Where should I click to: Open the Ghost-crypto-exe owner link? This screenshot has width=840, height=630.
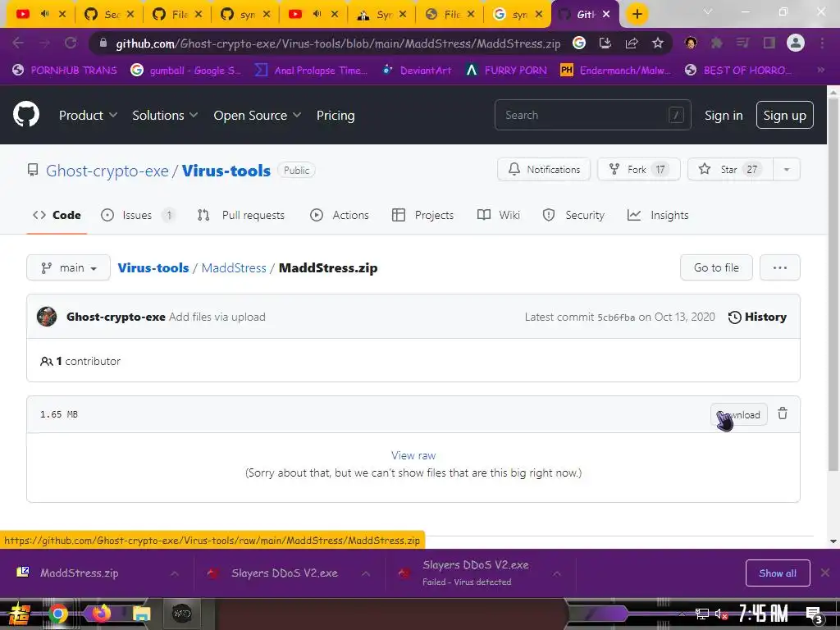tap(107, 171)
